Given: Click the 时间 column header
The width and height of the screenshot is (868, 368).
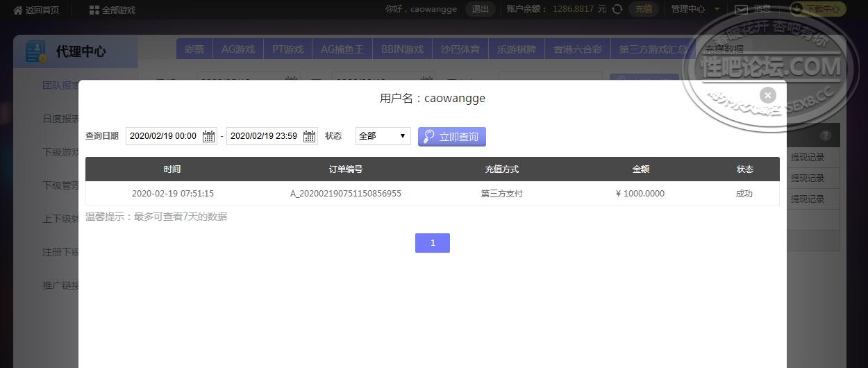Looking at the screenshot, I should coord(172,169).
